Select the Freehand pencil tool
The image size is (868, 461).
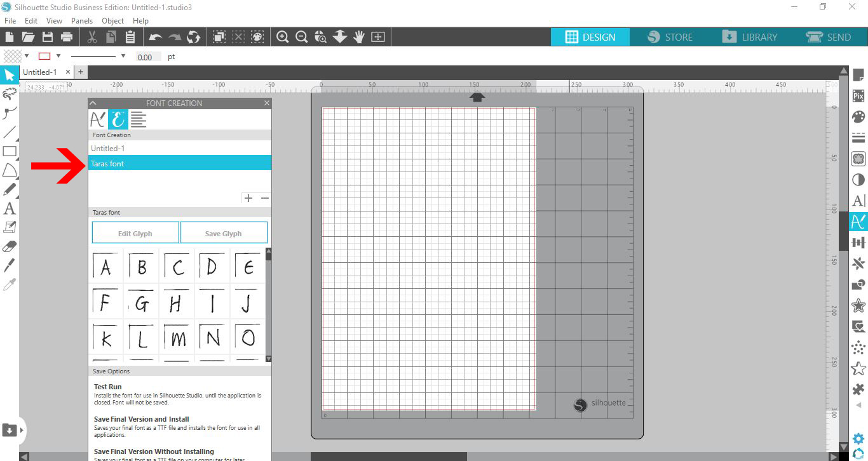tap(10, 189)
